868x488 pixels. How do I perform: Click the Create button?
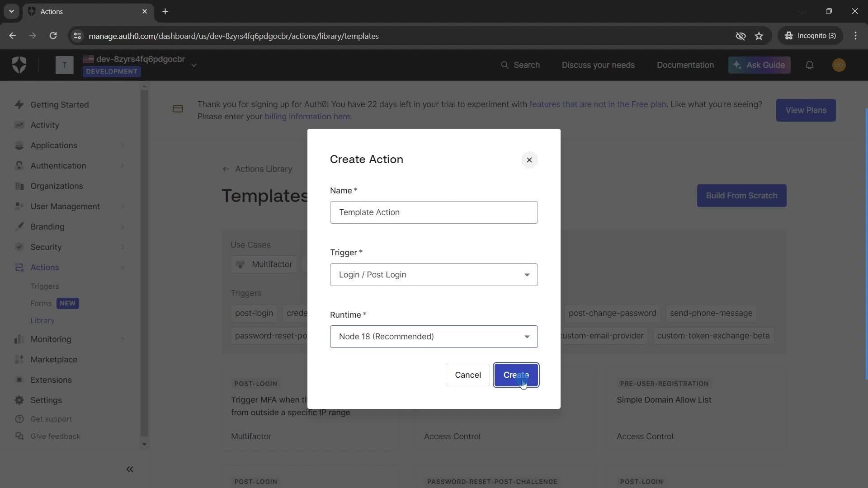pos(516,375)
